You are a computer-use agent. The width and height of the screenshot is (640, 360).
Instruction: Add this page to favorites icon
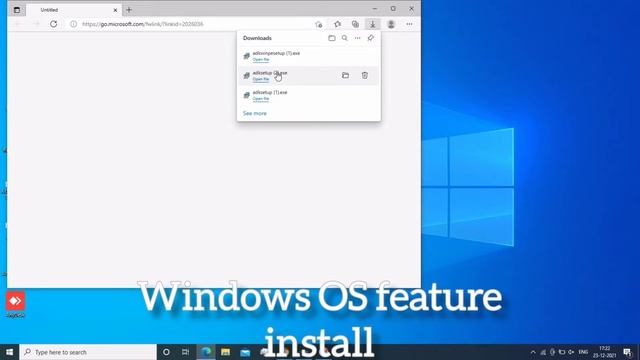point(319,24)
